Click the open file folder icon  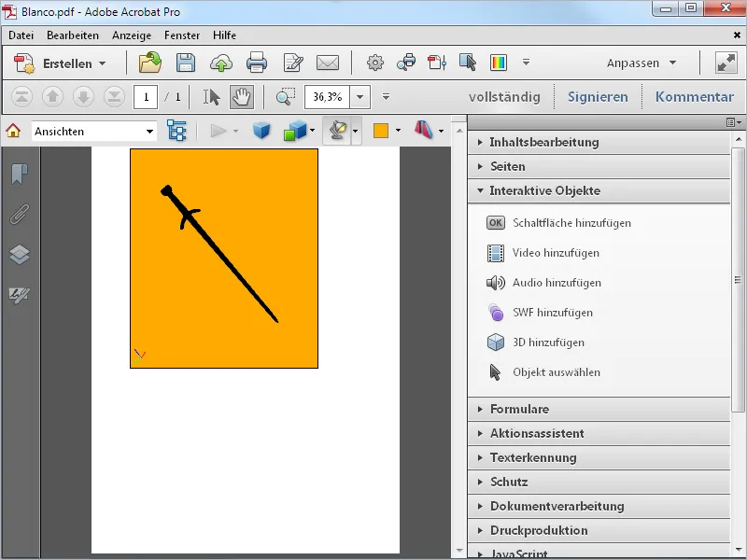click(x=150, y=63)
